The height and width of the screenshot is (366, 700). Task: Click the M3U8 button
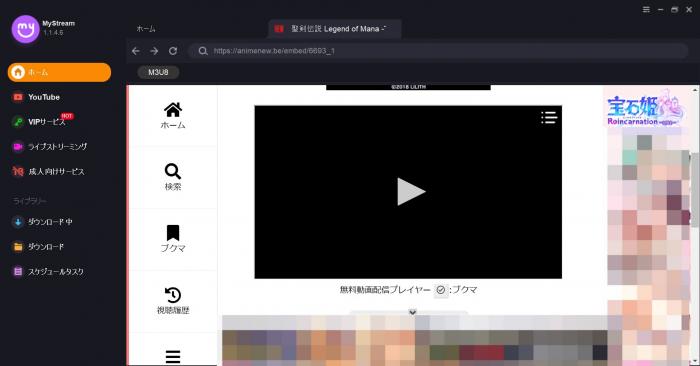point(158,72)
